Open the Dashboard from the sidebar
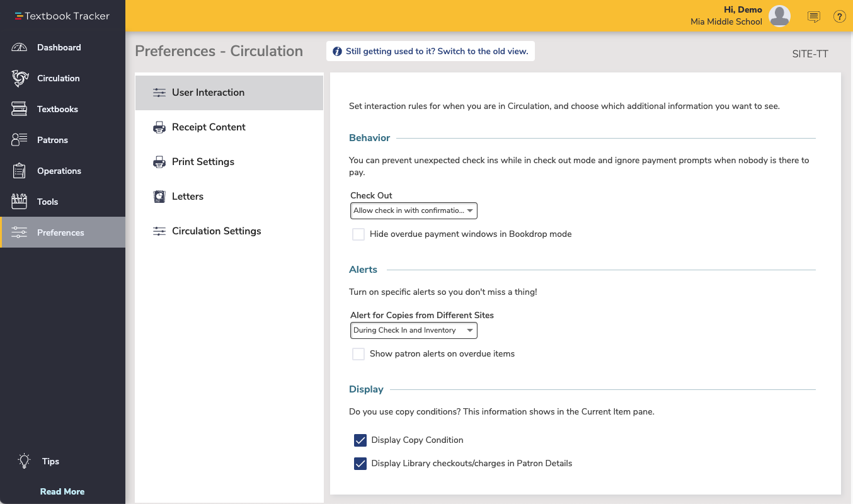The image size is (853, 504). pos(59,47)
